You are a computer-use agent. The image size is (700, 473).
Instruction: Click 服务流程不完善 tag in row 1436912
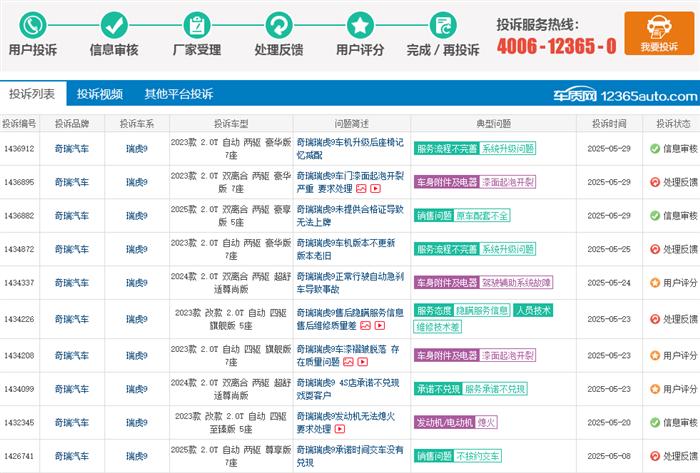[x=446, y=149]
